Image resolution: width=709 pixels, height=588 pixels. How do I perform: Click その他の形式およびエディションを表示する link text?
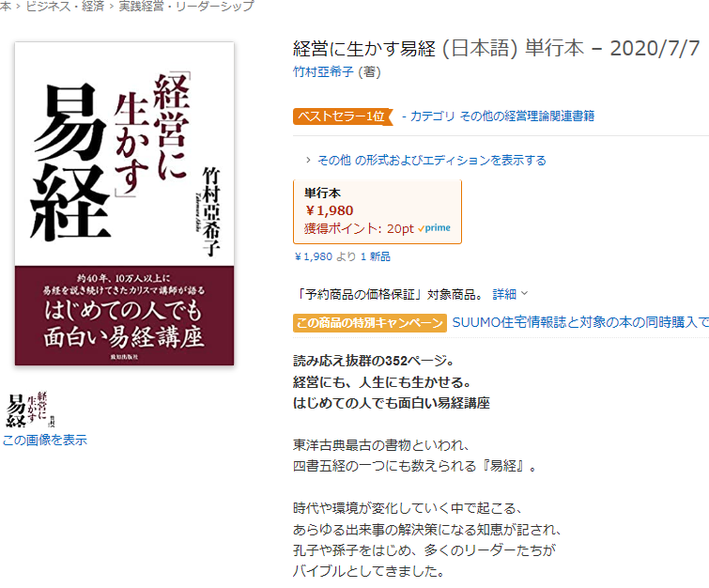pos(432,160)
